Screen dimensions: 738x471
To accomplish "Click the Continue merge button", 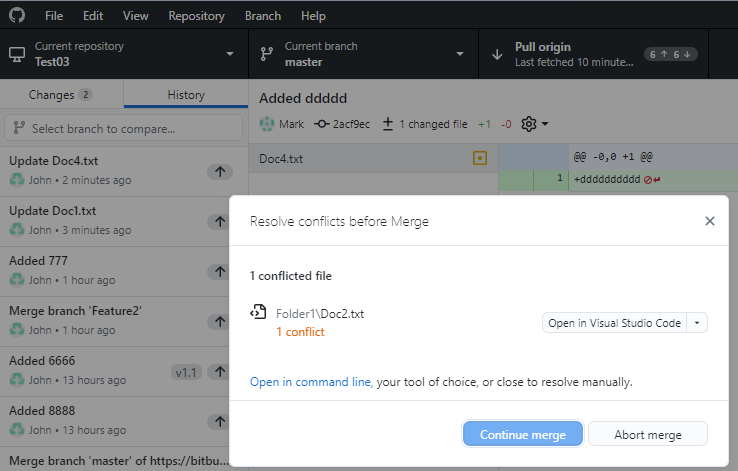I will point(523,435).
